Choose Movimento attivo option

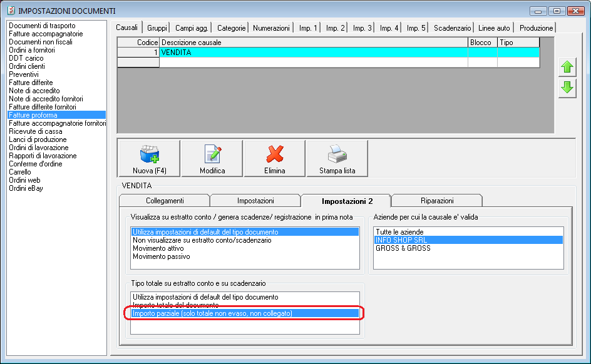click(245, 248)
